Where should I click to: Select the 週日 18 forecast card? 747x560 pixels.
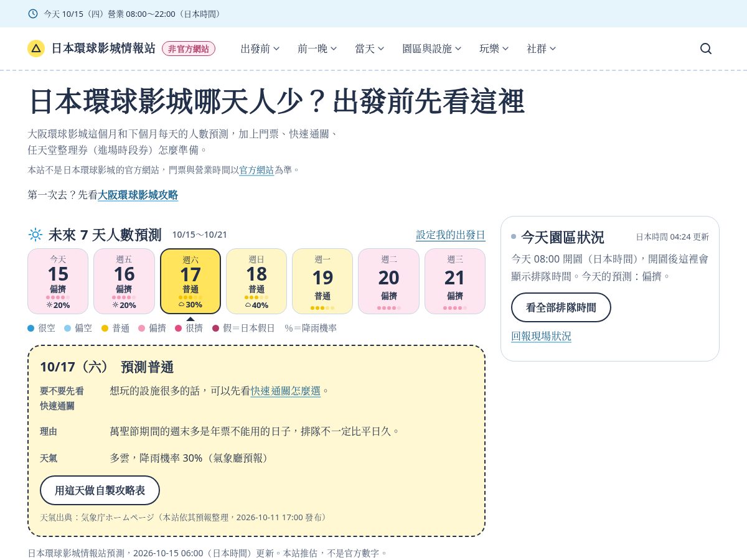256,281
